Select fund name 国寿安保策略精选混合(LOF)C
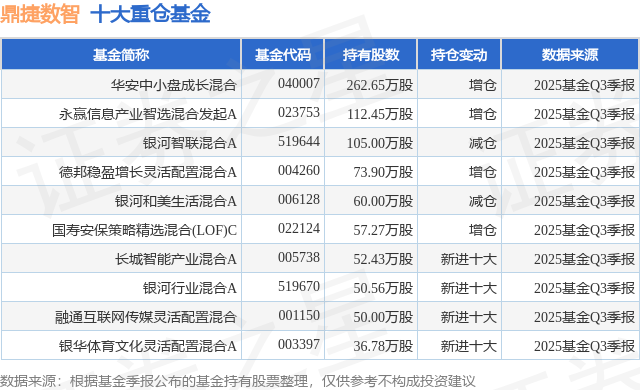 (x=144, y=230)
